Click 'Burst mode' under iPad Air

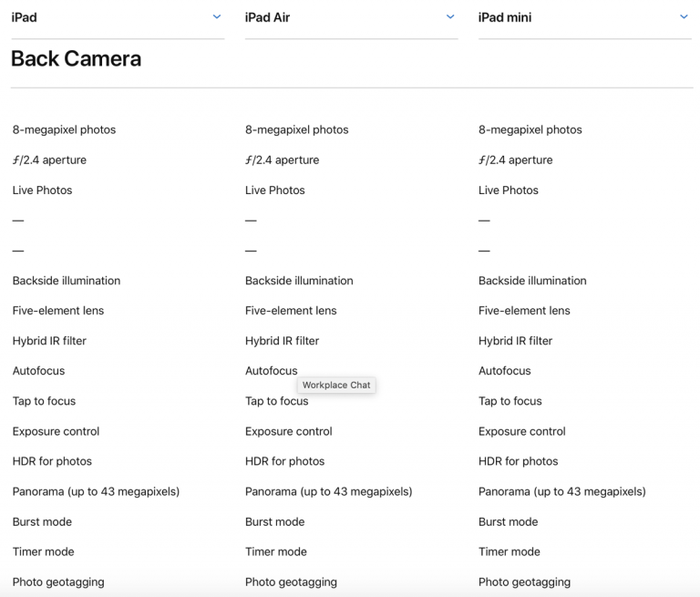click(x=274, y=521)
